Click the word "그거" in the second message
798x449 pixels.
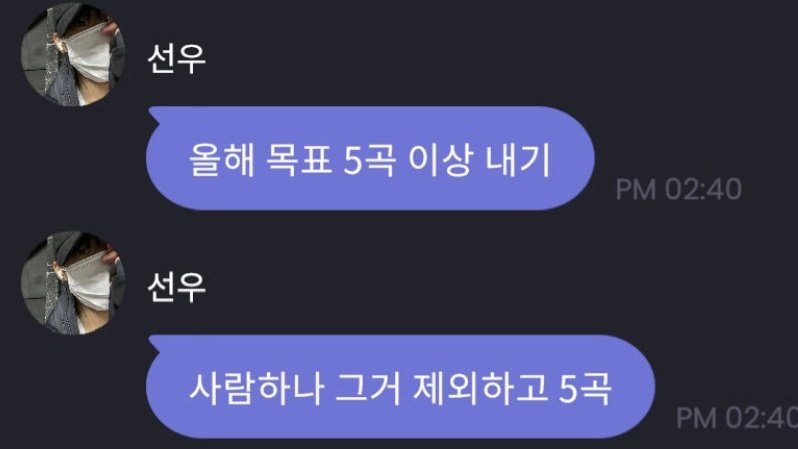click(x=369, y=388)
